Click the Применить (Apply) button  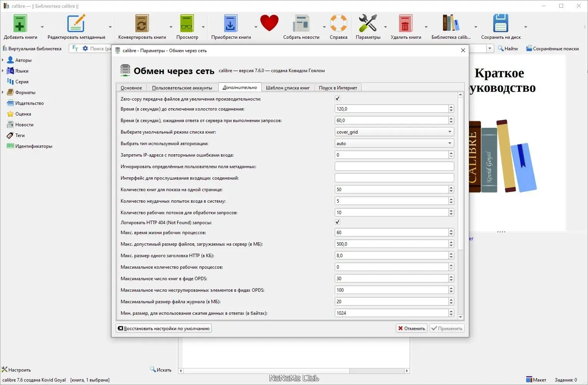click(447, 329)
